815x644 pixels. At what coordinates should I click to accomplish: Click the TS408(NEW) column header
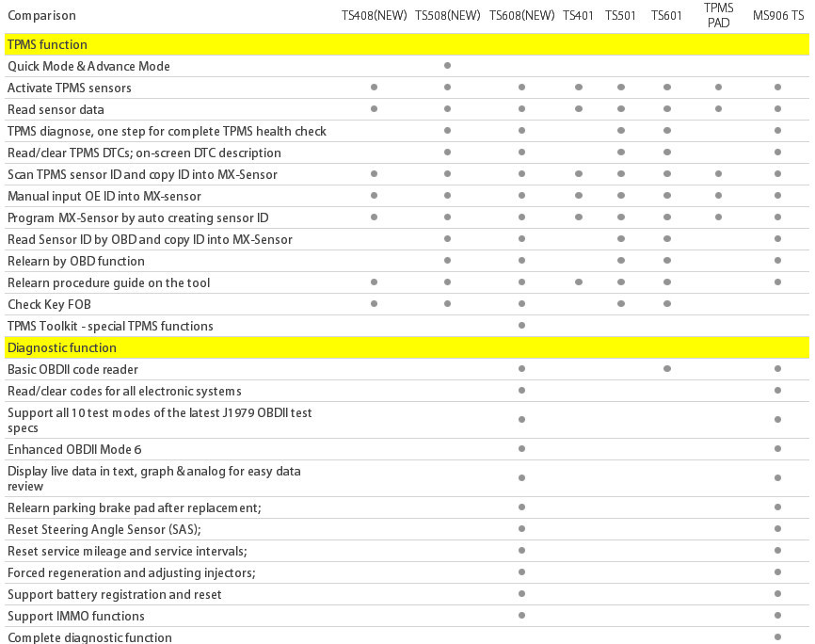coord(375,16)
